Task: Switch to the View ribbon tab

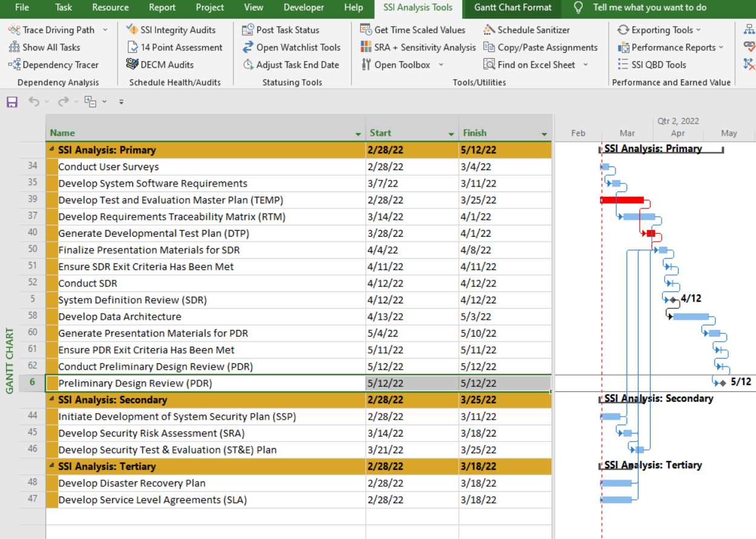Action: 254,8
